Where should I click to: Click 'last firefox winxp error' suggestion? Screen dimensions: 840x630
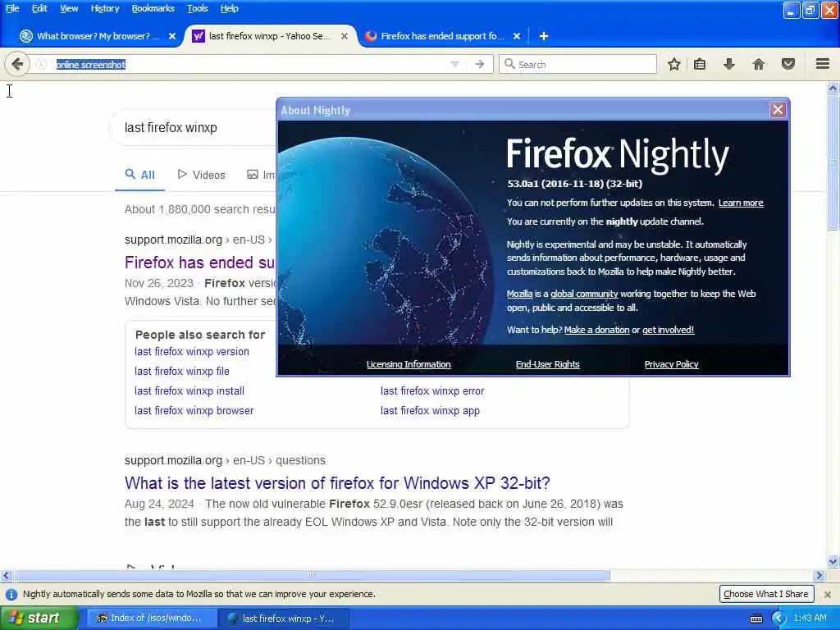(x=431, y=391)
